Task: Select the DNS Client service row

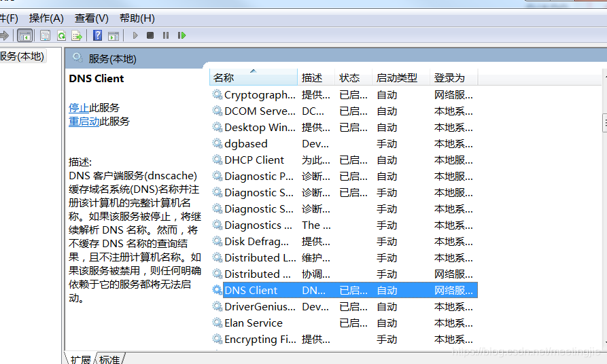Action: [x=344, y=290]
